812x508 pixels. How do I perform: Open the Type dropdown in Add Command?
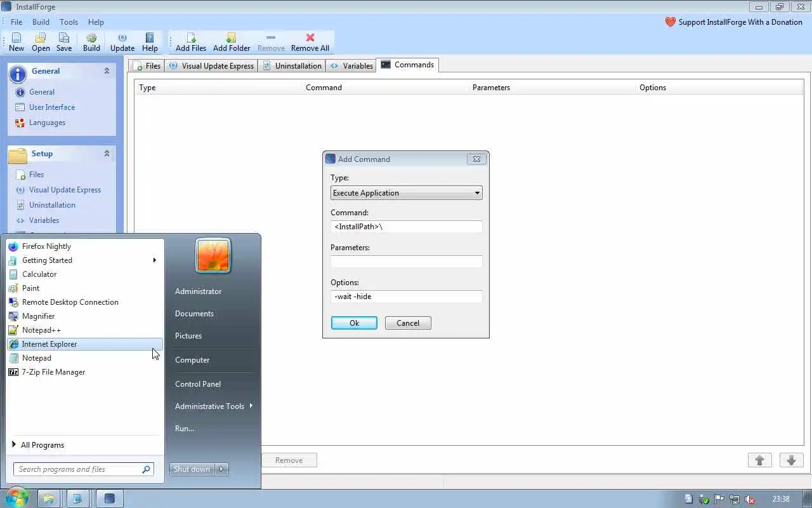pyautogui.click(x=406, y=193)
